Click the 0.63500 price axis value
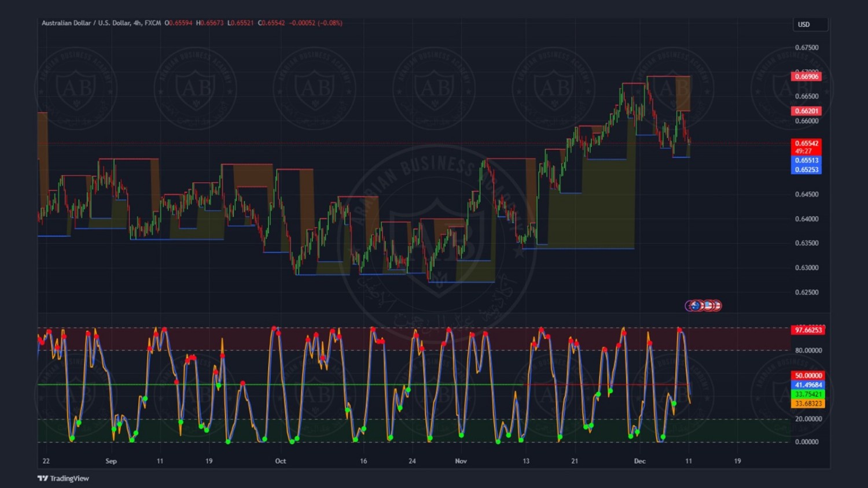This screenshot has height=488, width=868. pos(807,243)
